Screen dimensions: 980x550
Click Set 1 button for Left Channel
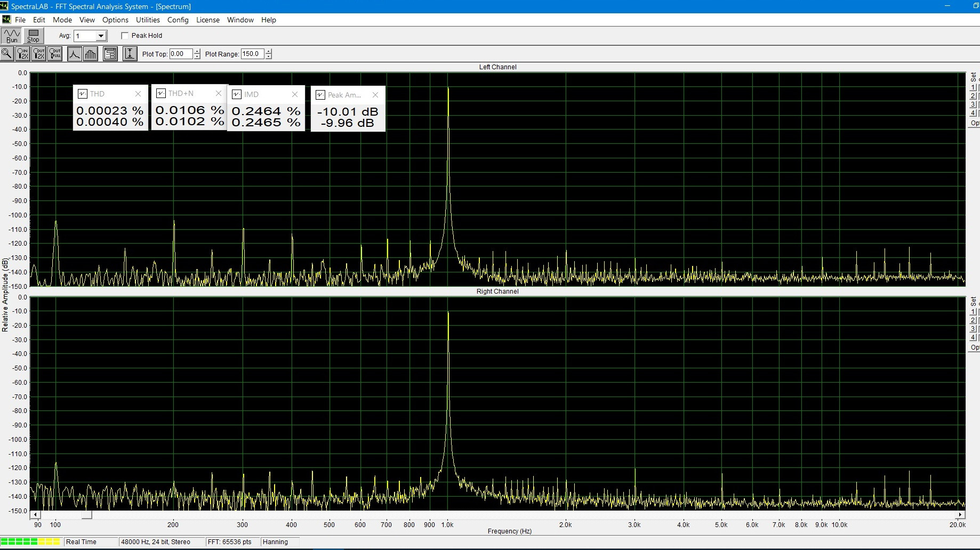[x=973, y=87]
